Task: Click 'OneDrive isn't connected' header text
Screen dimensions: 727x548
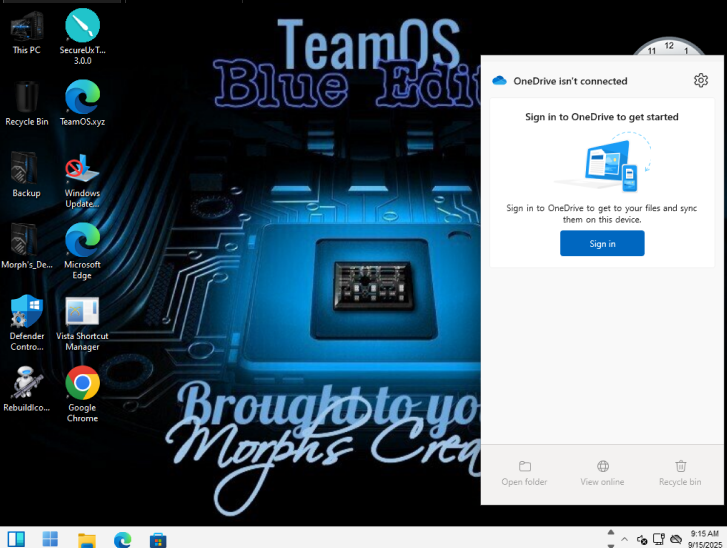Action: (570, 81)
